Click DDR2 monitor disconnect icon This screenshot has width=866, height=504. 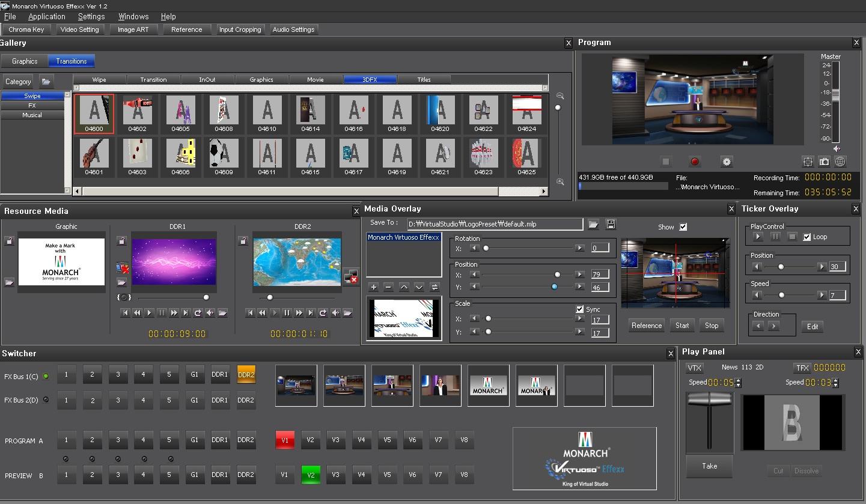(352, 276)
